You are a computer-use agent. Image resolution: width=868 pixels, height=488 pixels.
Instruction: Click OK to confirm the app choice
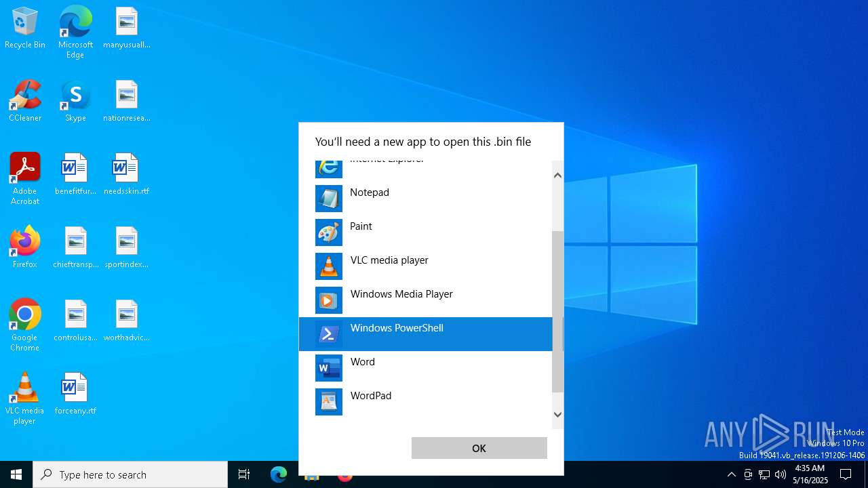[479, 448]
